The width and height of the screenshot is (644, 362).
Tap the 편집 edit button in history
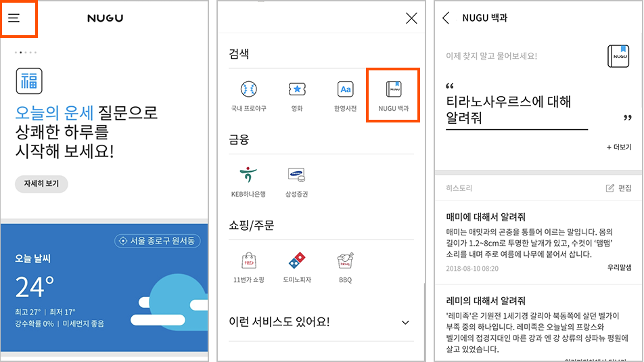[618, 188]
